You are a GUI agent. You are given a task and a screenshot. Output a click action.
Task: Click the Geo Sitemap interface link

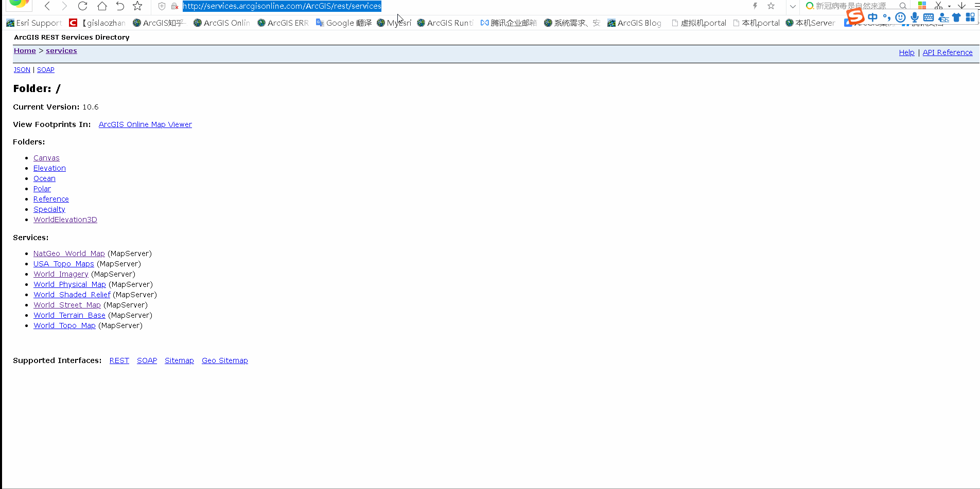pos(225,360)
